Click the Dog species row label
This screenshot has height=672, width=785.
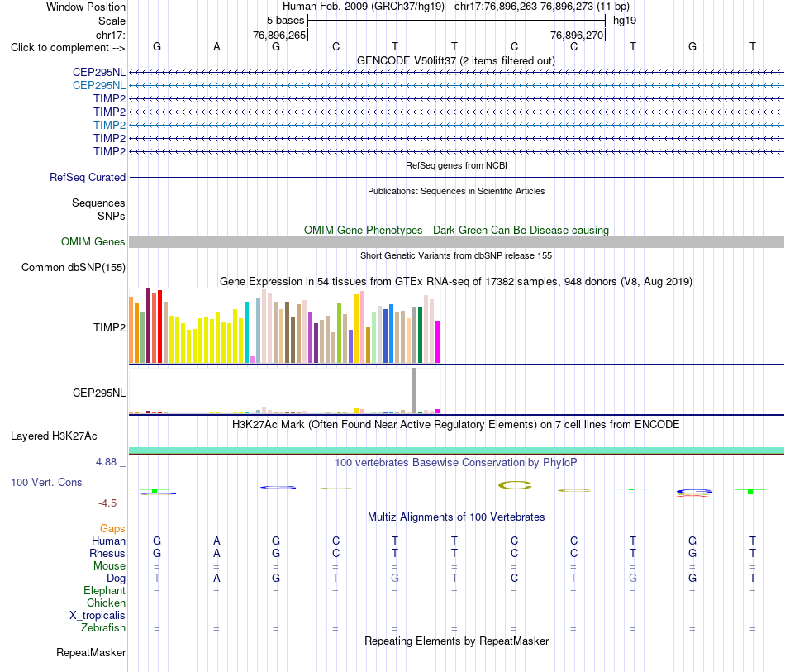click(x=116, y=579)
